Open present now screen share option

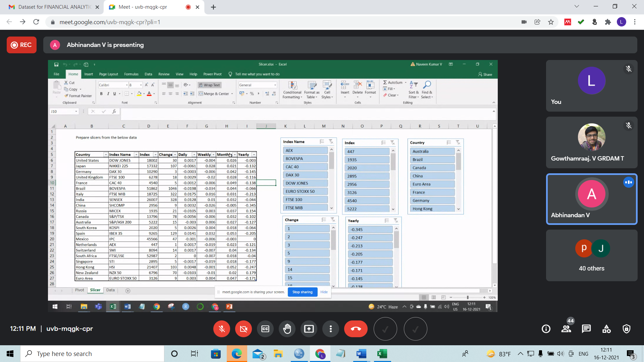tap(309, 329)
